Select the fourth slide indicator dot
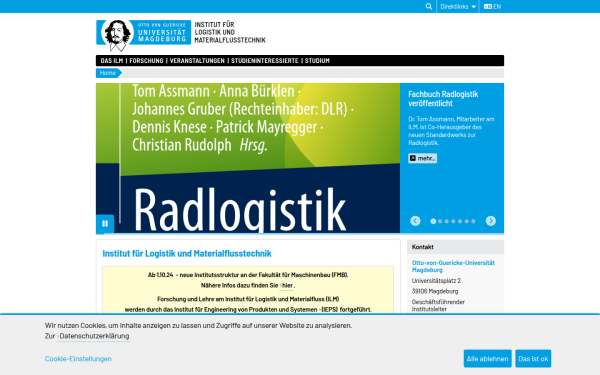 click(x=453, y=221)
